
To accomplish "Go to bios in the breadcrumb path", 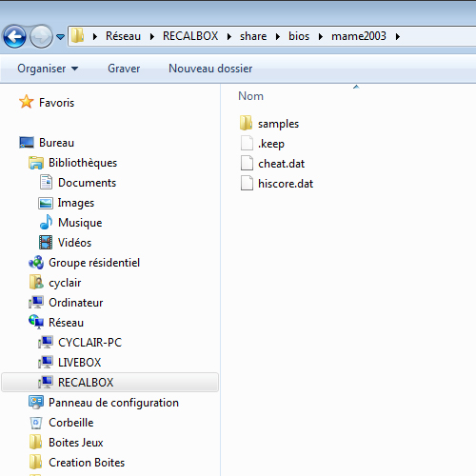I will pyautogui.click(x=299, y=36).
